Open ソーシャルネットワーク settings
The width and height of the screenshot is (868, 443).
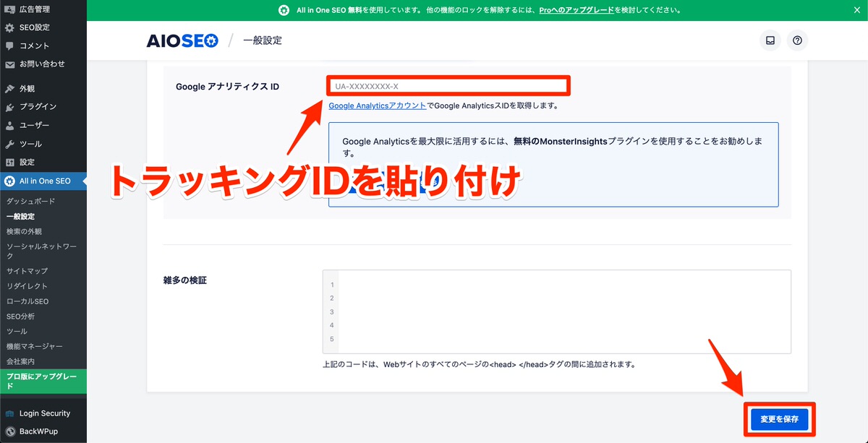(41, 251)
